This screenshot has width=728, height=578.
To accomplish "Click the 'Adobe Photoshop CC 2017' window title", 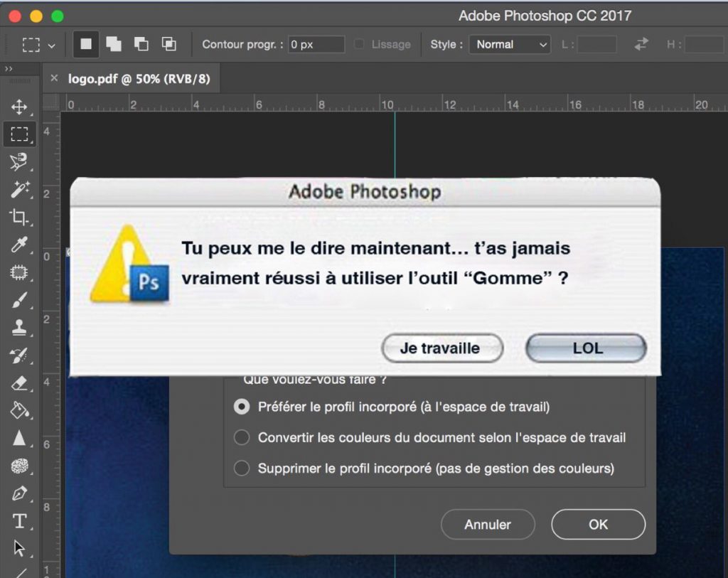I will [x=545, y=16].
